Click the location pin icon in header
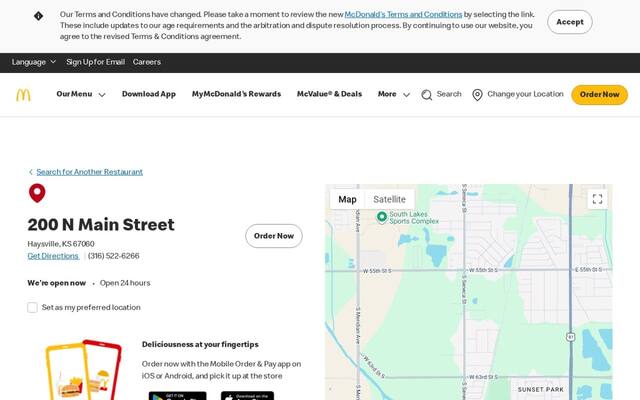The width and height of the screenshot is (640, 400). click(x=477, y=95)
